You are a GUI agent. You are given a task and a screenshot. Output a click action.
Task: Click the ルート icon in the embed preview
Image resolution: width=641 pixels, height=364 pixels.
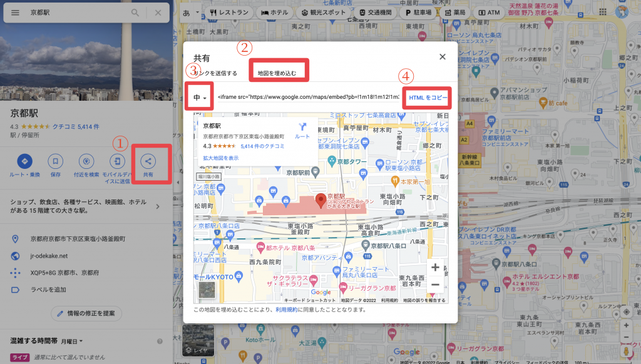(x=302, y=127)
